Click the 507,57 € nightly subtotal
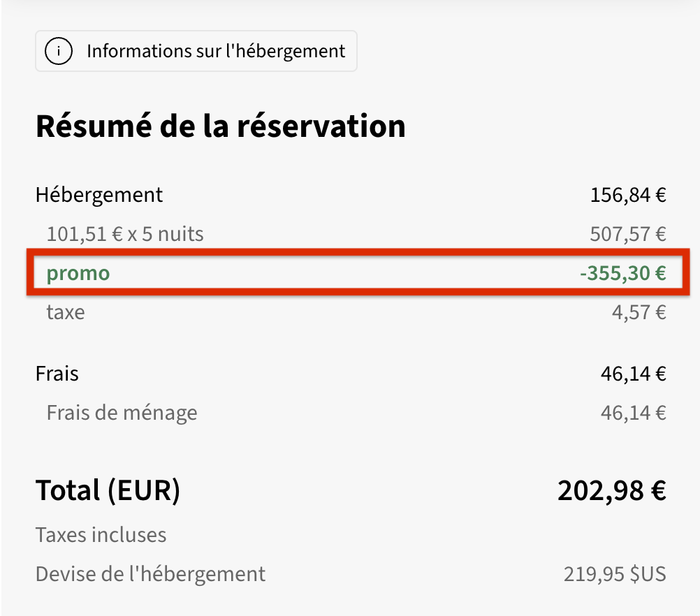The height and width of the screenshot is (616, 700). (627, 234)
